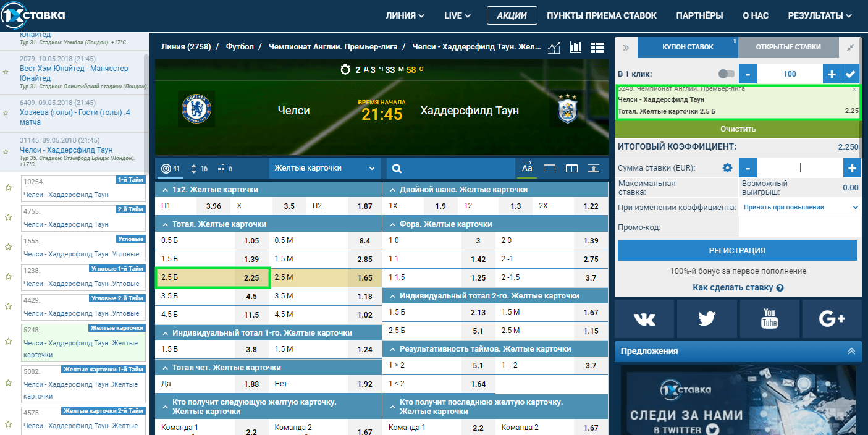Open the line chart statistics icon

point(554,48)
